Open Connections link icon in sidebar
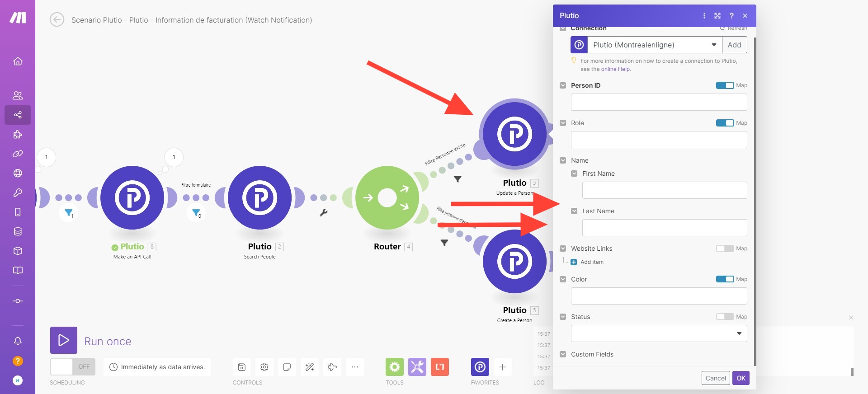Image resolution: width=868 pixels, height=394 pixels. click(x=18, y=154)
